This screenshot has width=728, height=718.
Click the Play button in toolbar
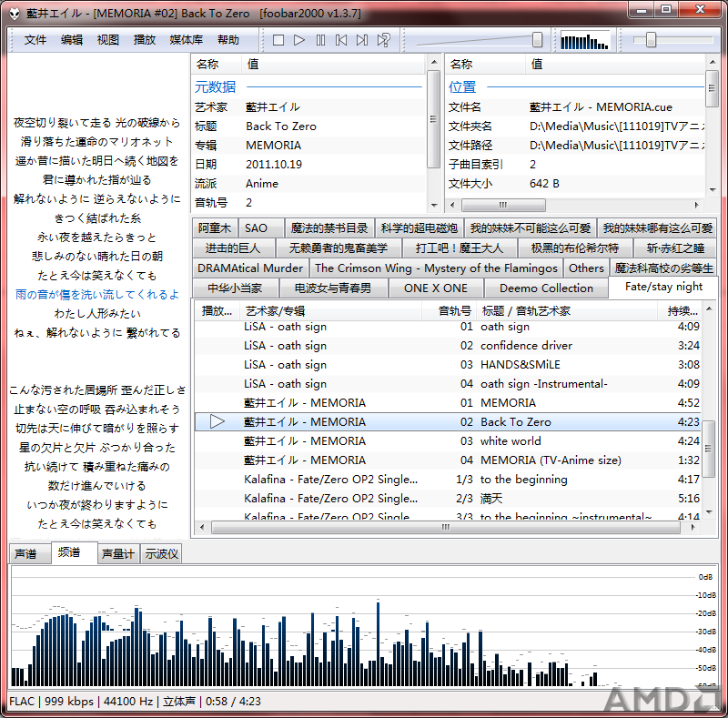[x=299, y=40]
